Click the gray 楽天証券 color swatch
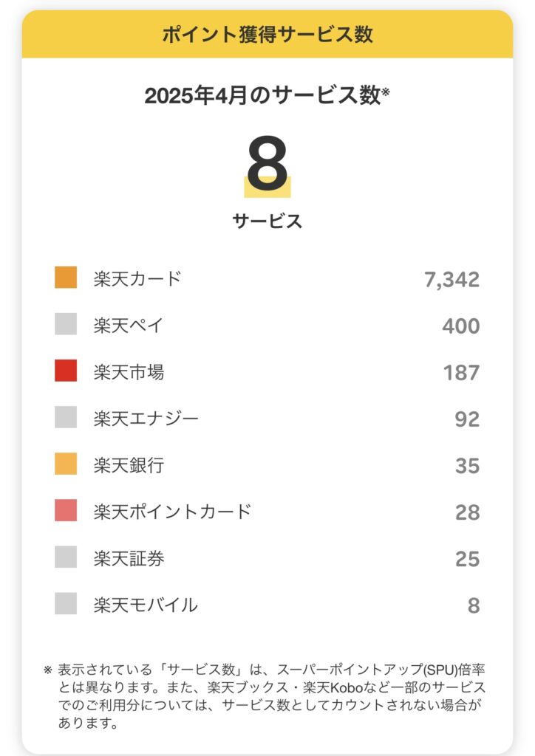535x756 pixels. point(66,557)
